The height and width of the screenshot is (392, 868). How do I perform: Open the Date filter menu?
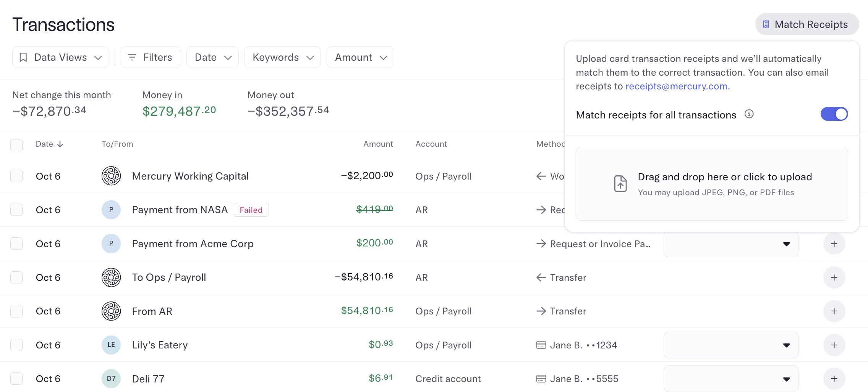pos(212,57)
